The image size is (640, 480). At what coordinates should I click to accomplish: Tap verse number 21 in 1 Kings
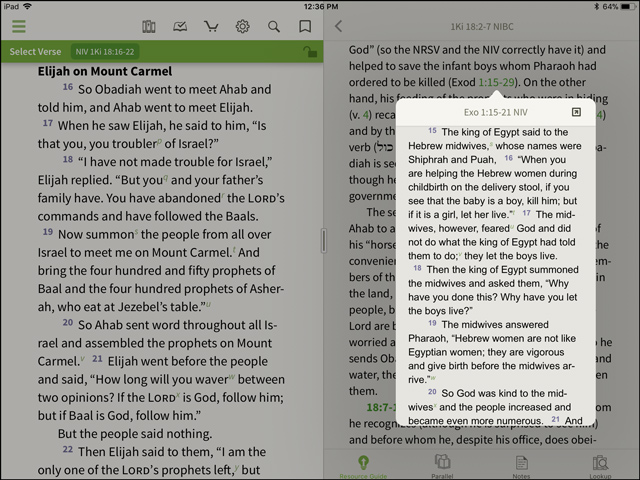[x=97, y=358]
